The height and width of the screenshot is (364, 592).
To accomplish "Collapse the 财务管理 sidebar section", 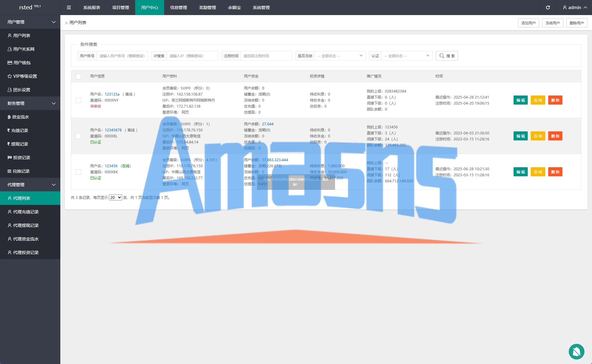I will tap(30, 103).
